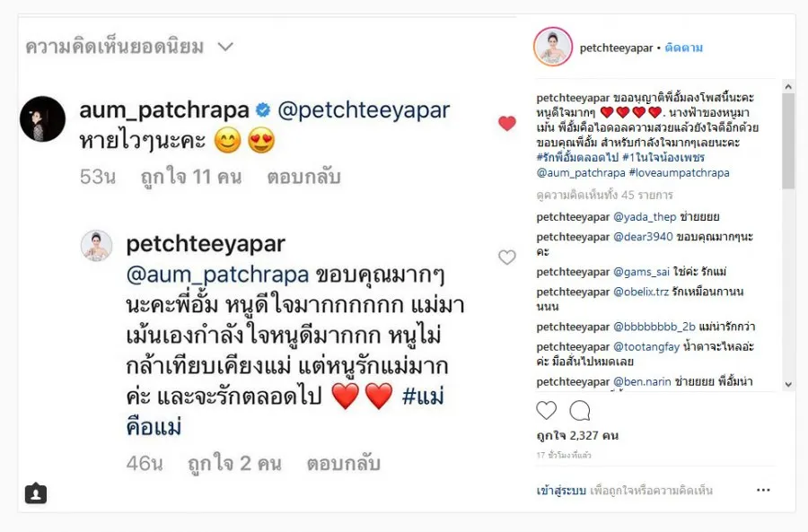This screenshot has width=808, height=532.
Task: Click the เข้าสู่ระบบ login link
Action: click(x=561, y=491)
